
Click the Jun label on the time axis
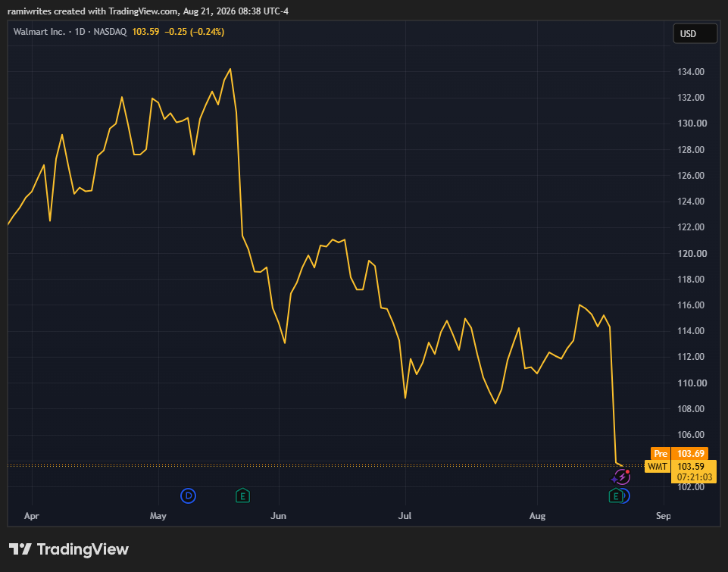pos(278,516)
